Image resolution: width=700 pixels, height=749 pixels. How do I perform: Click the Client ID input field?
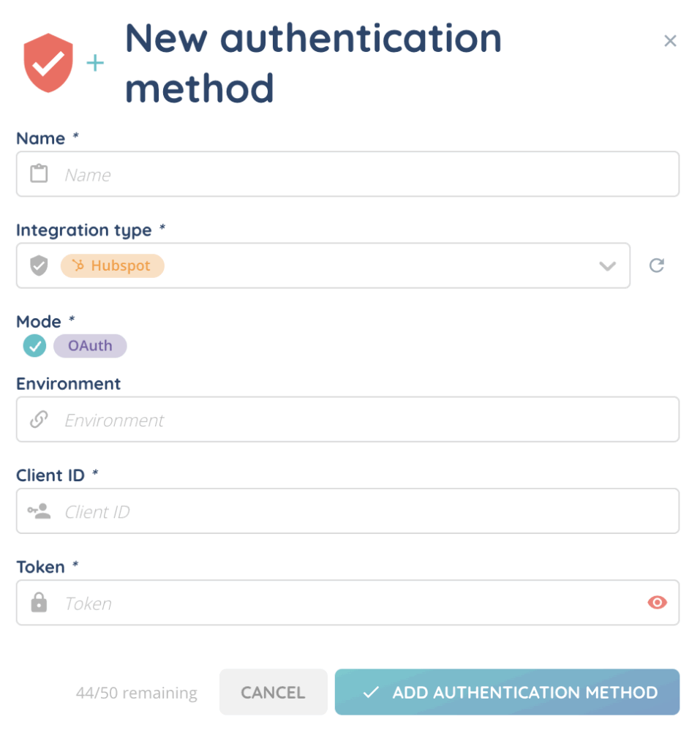[x=366, y=511]
